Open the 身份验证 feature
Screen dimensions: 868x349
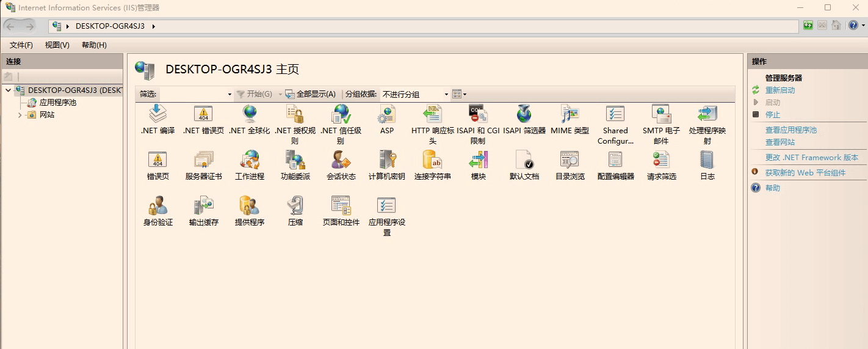(157, 211)
